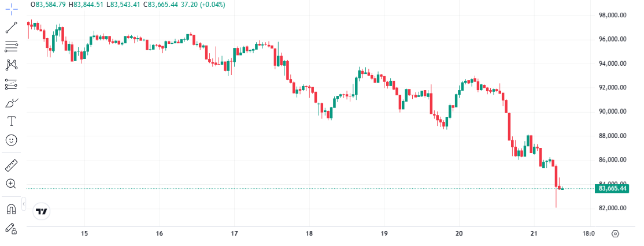Open the Fibonacci retracement tool

click(12, 46)
